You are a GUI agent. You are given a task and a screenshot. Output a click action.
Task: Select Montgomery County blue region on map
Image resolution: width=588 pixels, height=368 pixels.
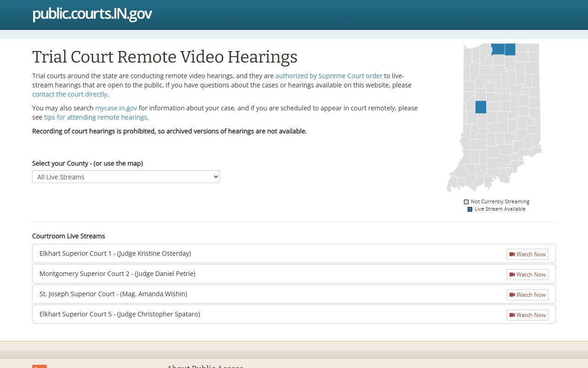pyautogui.click(x=481, y=107)
